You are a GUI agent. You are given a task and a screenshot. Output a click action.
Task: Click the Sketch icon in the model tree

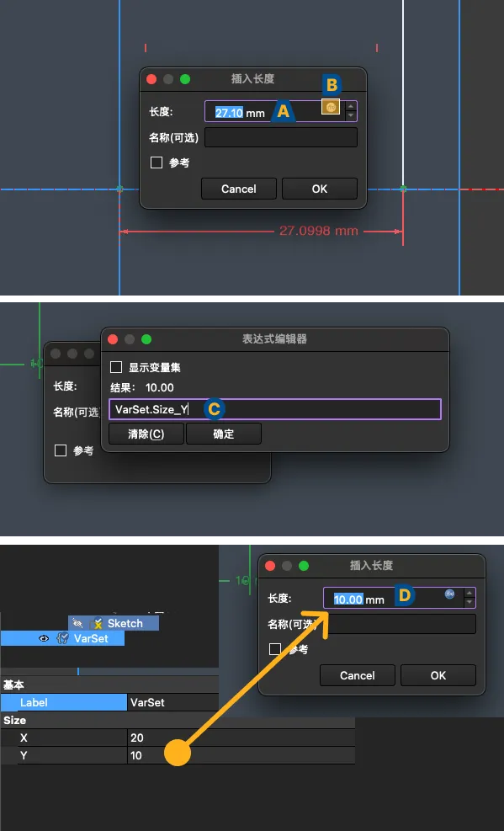(96, 623)
